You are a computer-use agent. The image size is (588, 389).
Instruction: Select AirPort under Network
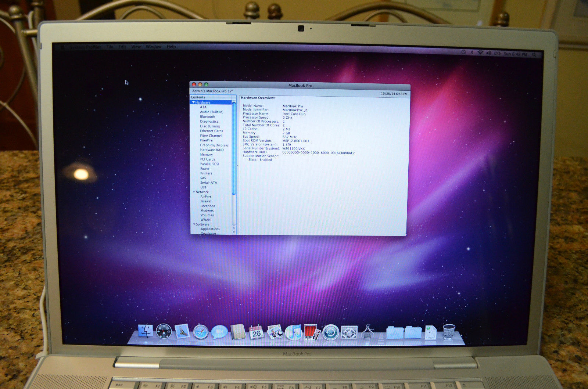(206, 197)
